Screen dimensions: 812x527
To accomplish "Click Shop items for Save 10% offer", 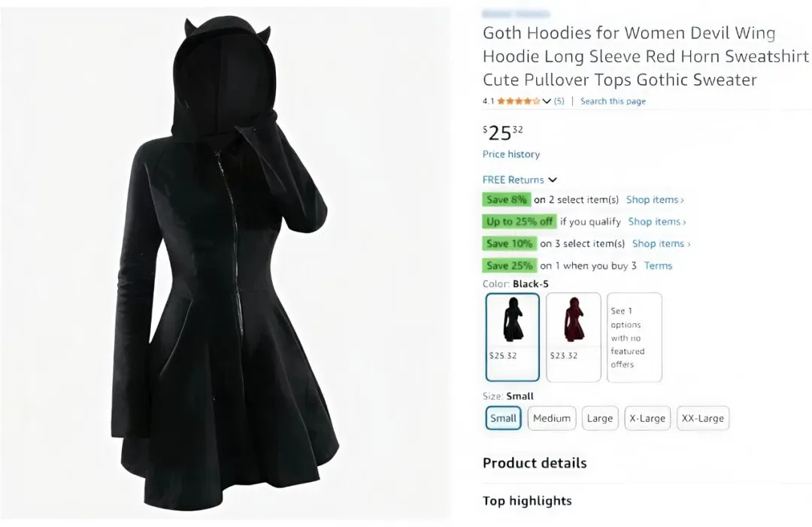I will click(661, 244).
